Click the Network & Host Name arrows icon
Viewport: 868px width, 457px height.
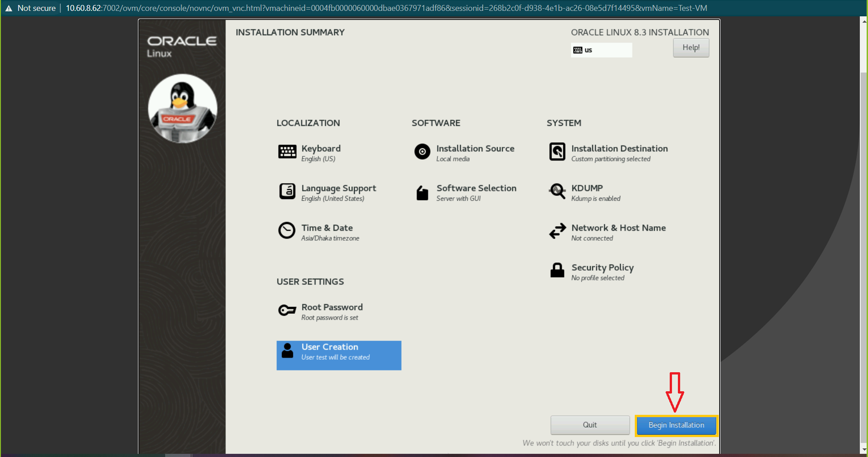(557, 231)
